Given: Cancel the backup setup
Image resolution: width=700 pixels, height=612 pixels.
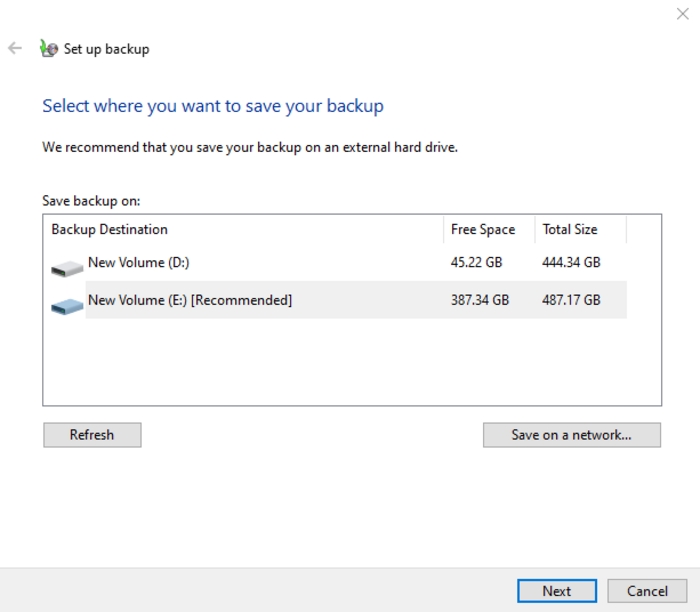Looking at the screenshot, I should (x=647, y=591).
